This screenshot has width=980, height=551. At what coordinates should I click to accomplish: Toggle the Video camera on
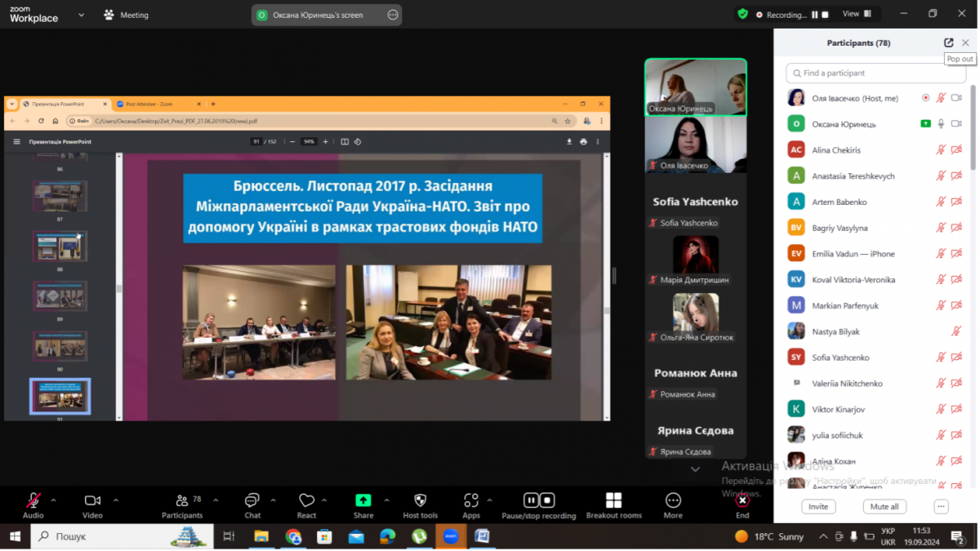tap(92, 501)
